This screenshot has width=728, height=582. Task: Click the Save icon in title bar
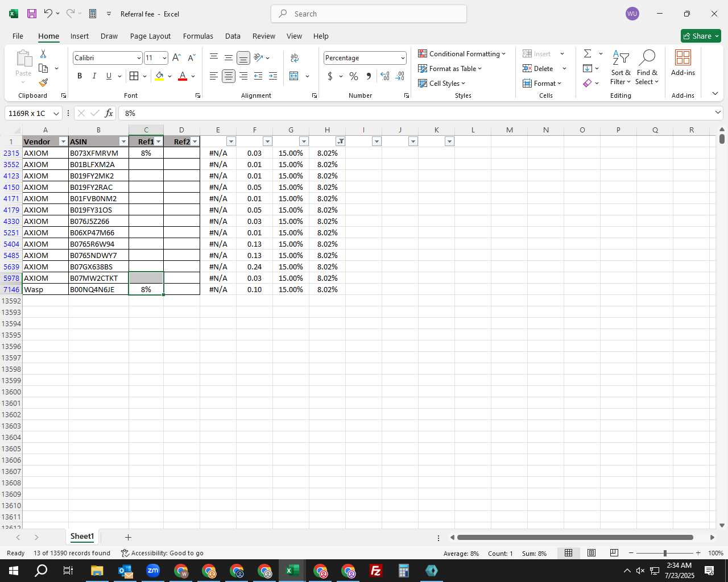click(32, 14)
